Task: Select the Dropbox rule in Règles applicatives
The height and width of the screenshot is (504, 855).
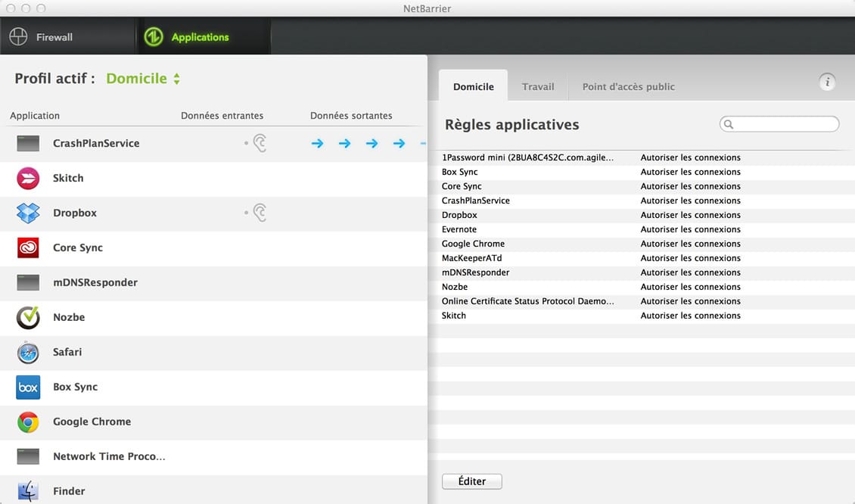Action: (642, 215)
